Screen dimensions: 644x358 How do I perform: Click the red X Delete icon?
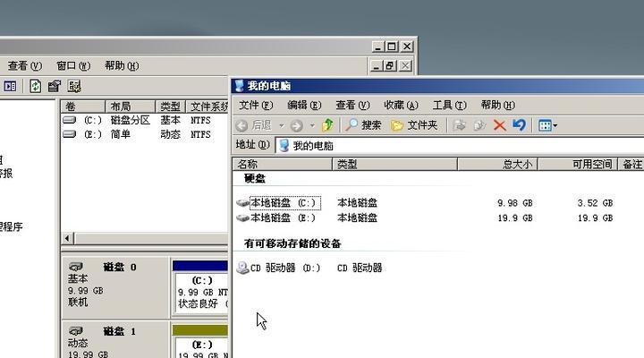(499, 125)
